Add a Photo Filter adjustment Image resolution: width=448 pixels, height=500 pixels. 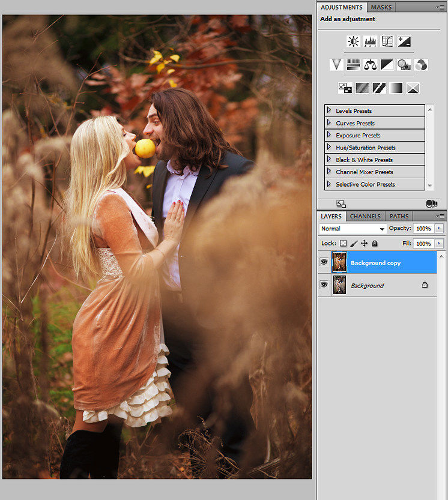point(404,65)
